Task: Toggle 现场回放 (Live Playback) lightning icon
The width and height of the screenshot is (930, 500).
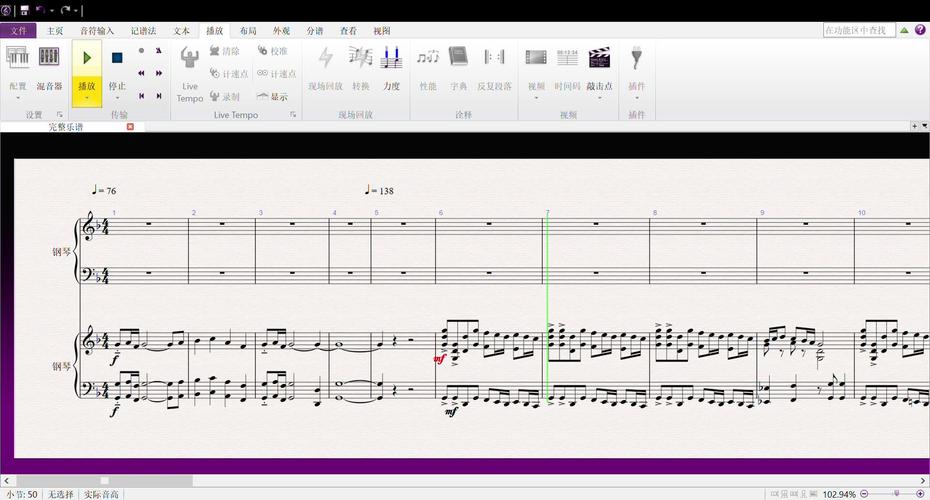Action: 325,58
